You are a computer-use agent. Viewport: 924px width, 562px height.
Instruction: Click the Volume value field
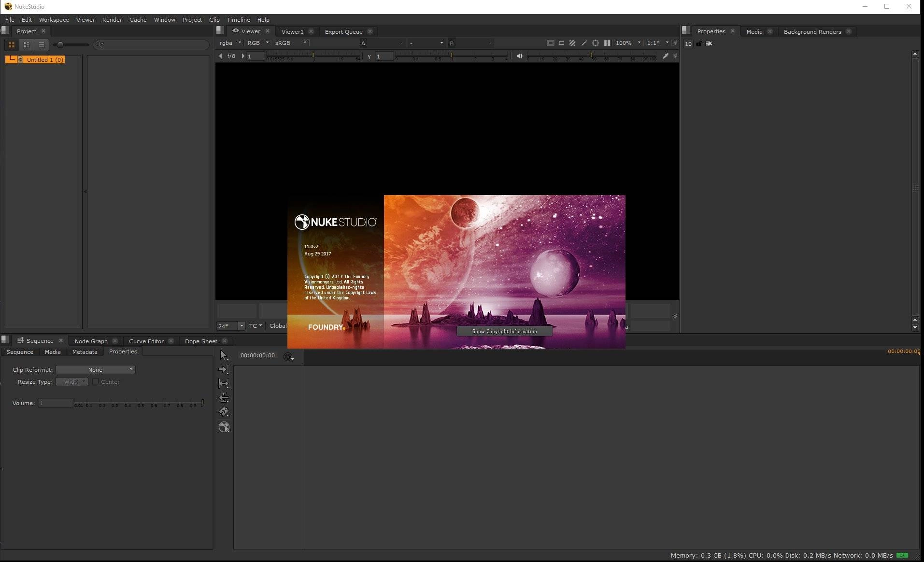pyautogui.click(x=56, y=403)
